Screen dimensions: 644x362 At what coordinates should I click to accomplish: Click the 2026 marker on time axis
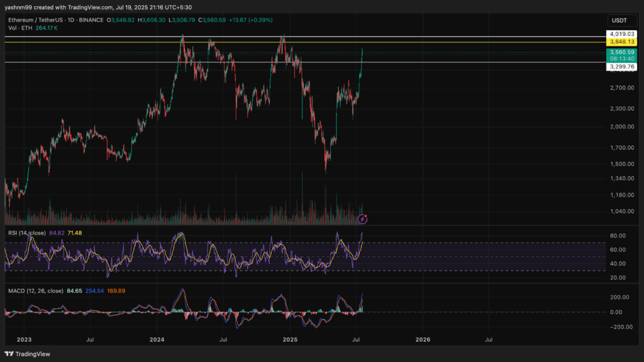tap(423, 339)
